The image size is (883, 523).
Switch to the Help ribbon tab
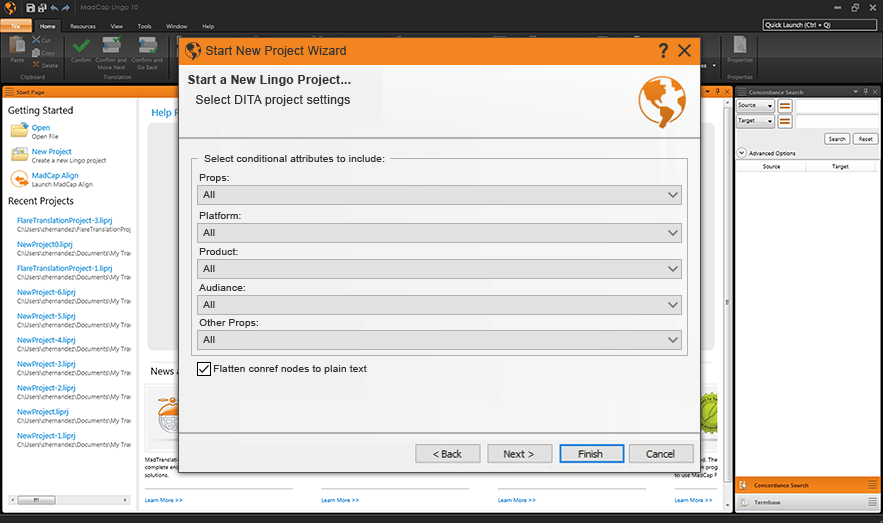coord(208,26)
